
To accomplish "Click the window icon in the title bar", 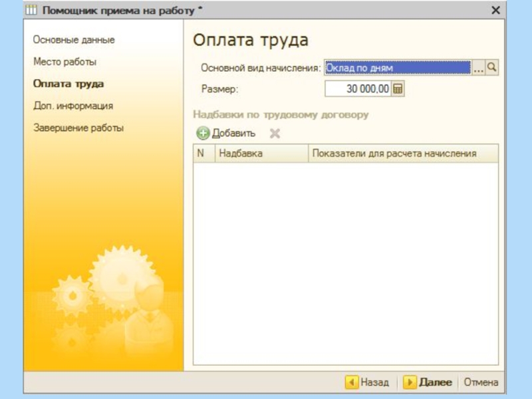I will (31, 11).
